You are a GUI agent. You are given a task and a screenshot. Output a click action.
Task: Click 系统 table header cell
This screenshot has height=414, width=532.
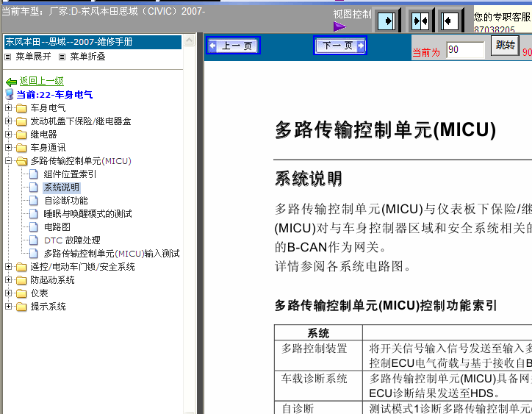[x=318, y=333]
